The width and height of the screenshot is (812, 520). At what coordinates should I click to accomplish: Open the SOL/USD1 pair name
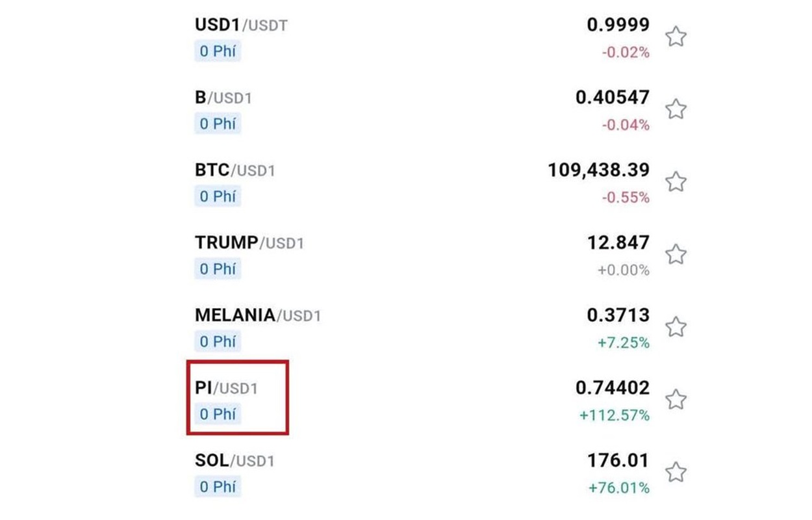235,461
